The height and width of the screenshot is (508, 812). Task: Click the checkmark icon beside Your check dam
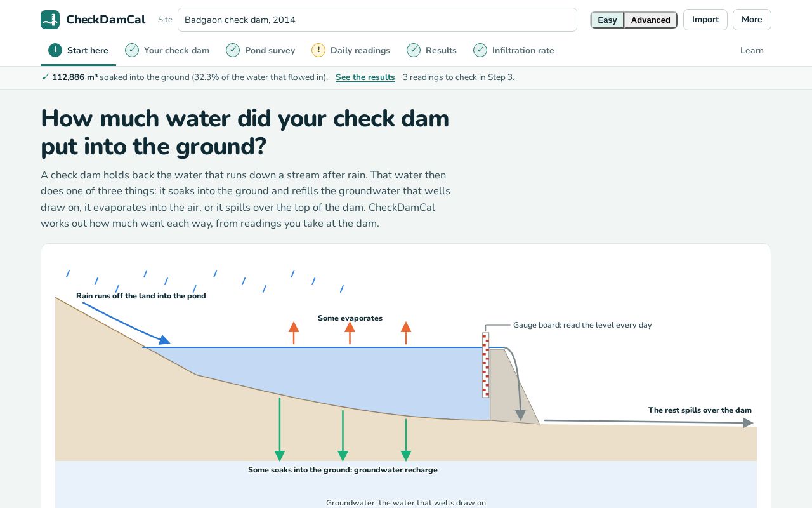[132, 50]
